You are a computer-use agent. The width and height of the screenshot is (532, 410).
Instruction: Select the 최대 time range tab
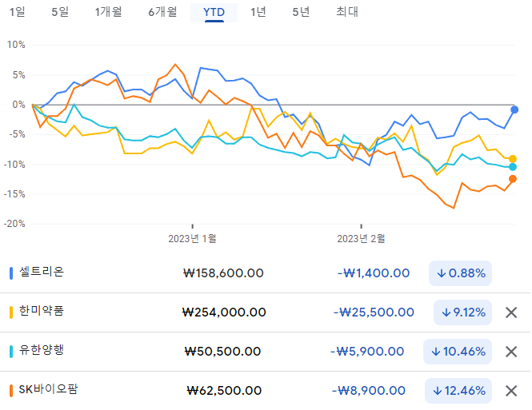coord(347,12)
